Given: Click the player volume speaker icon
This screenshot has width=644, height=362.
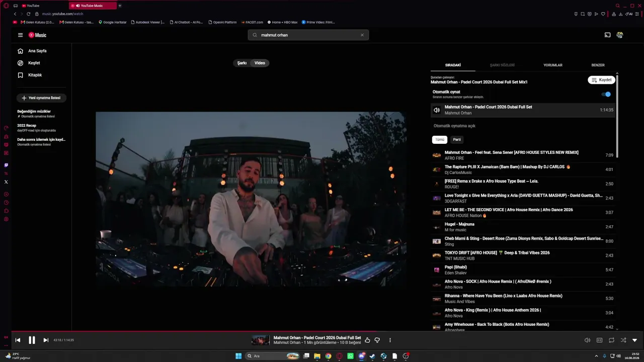Looking at the screenshot, I should [587, 340].
